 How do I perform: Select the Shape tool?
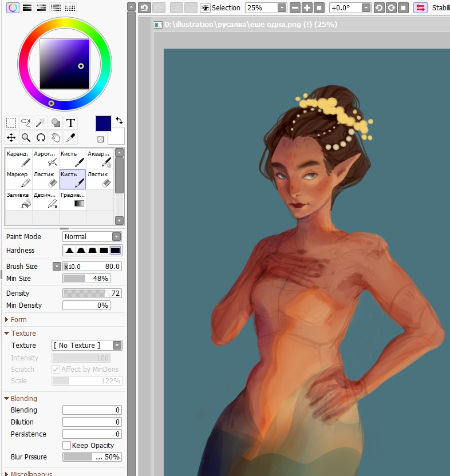56,123
